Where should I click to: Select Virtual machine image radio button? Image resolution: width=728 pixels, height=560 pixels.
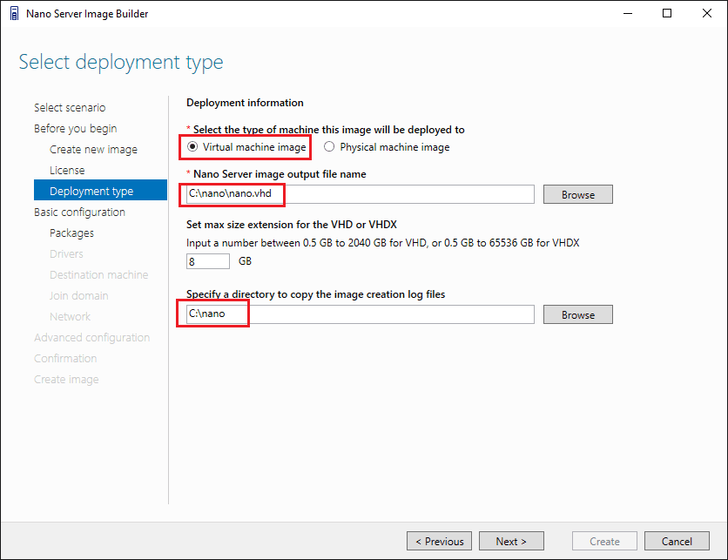click(193, 147)
